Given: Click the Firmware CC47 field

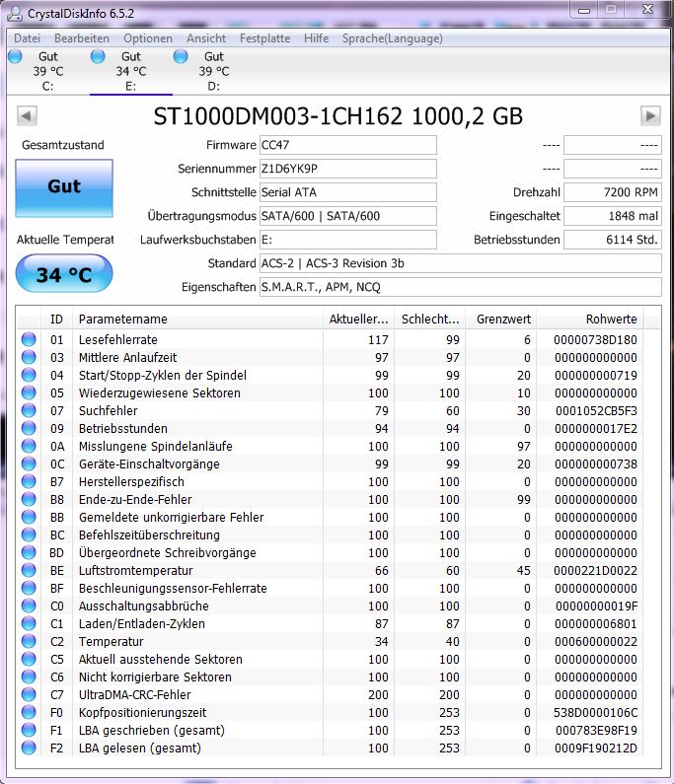Looking at the screenshot, I should 347,145.
